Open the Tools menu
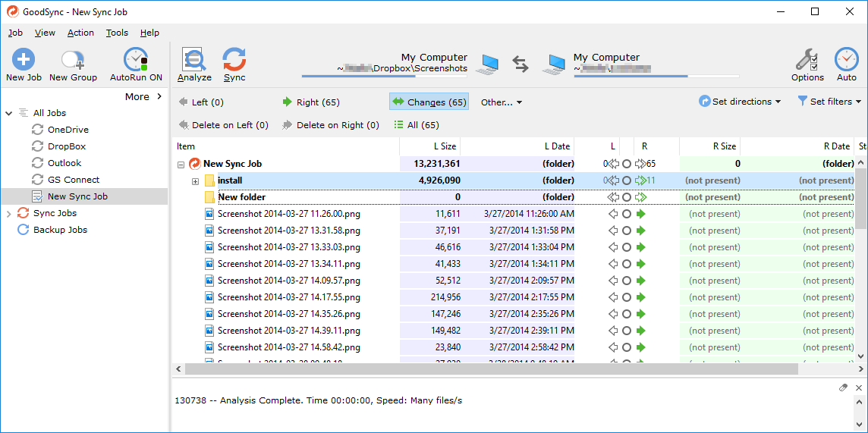Image resolution: width=868 pixels, height=433 pixels. [x=117, y=33]
